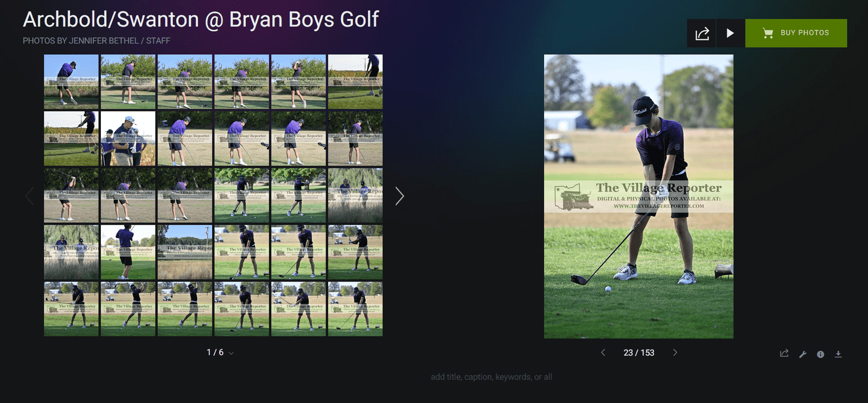
Task: Share this photo icon below image
Action: 784,354
